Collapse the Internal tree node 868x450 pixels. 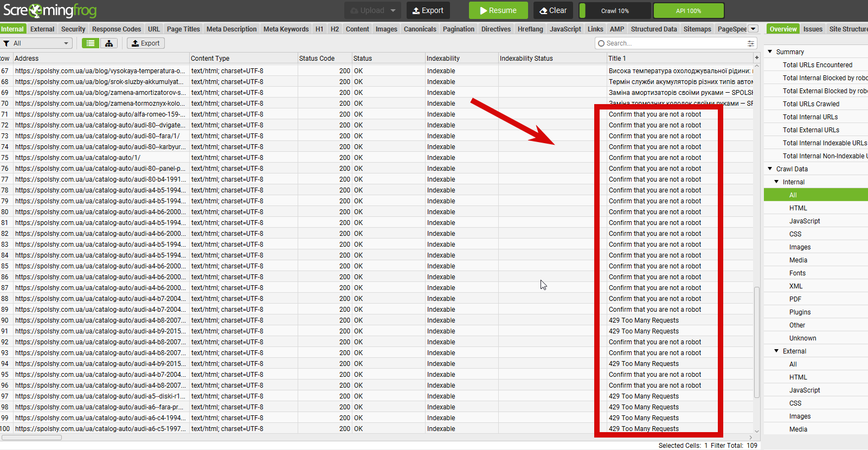776,182
